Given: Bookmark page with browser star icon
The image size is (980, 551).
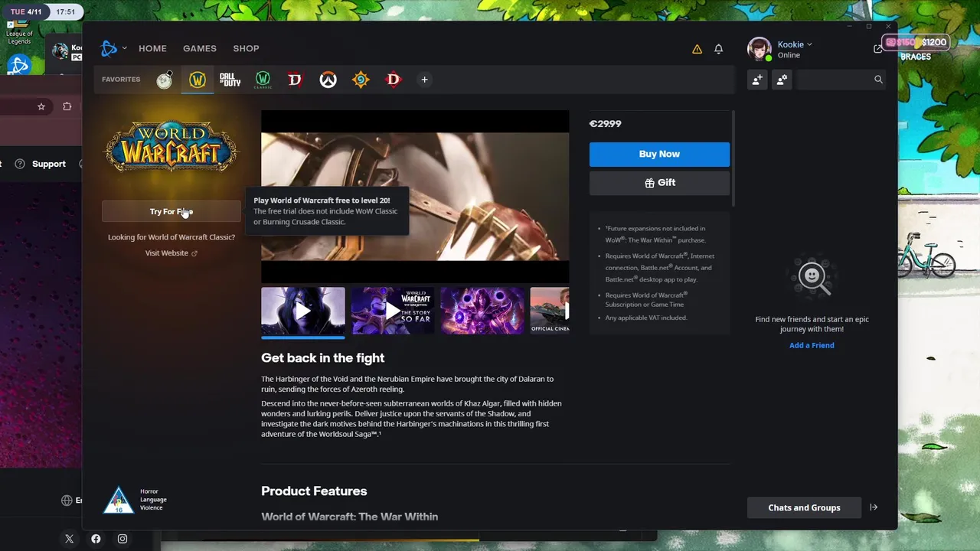Looking at the screenshot, I should pos(41,106).
